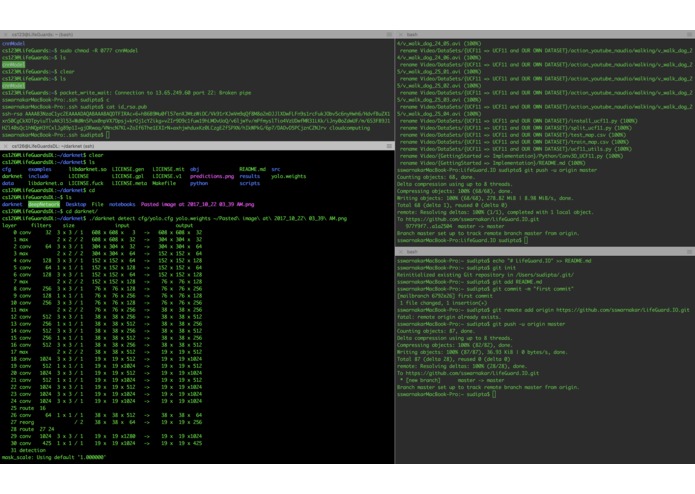This screenshot has width=695, height=494.
Task: Click 'LICENSE.gpl' file name
Action: tap(128, 176)
